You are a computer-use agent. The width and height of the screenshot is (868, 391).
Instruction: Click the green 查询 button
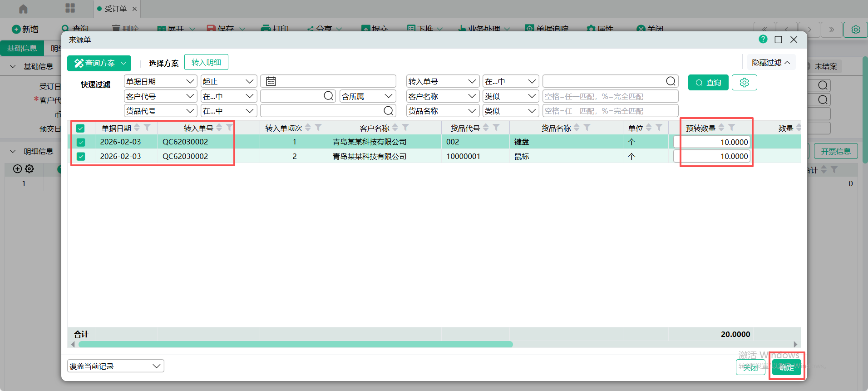[708, 83]
